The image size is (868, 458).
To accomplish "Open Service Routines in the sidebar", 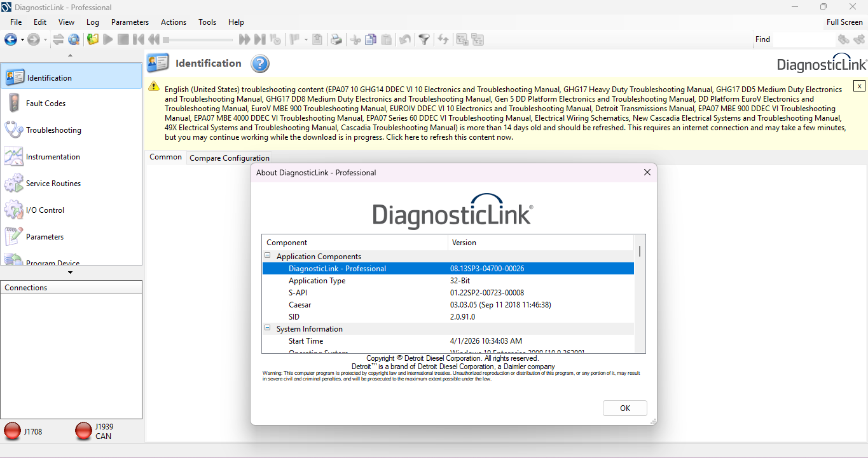I will pos(71,184).
